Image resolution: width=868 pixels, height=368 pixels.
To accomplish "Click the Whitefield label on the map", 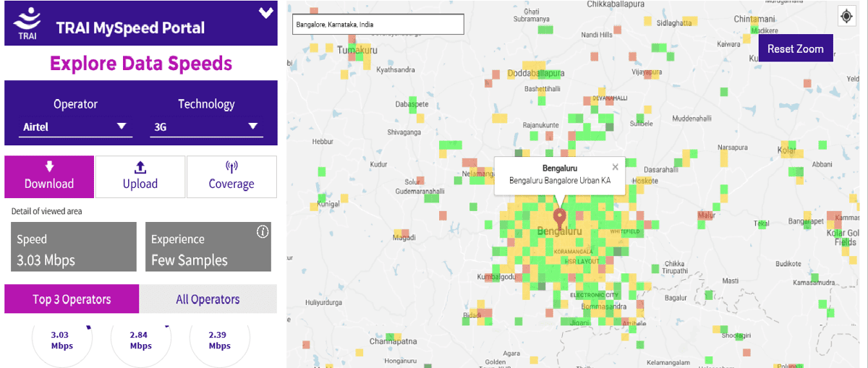I will tap(626, 231).
